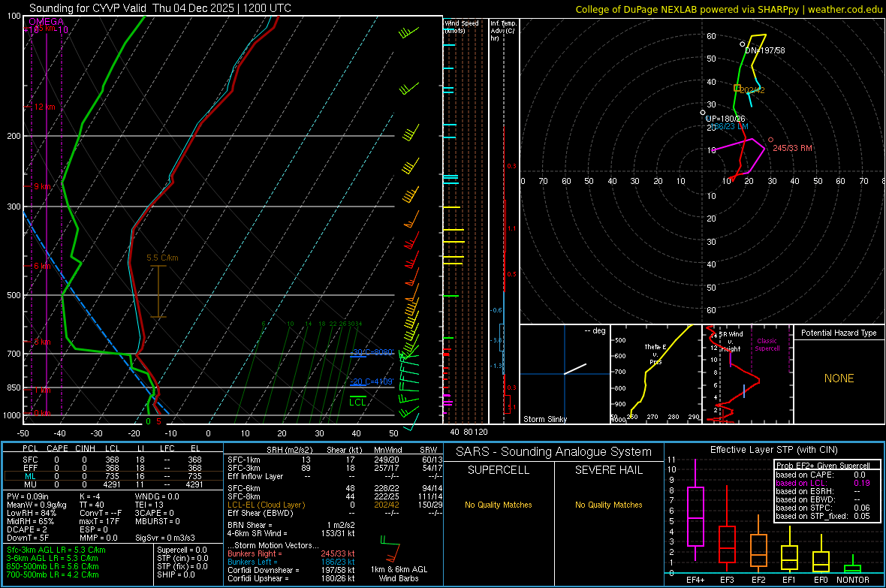886x588 pixels.
Task: Click the Corfidi Upshear = 180/26 kt line
Action: [291, 578]
